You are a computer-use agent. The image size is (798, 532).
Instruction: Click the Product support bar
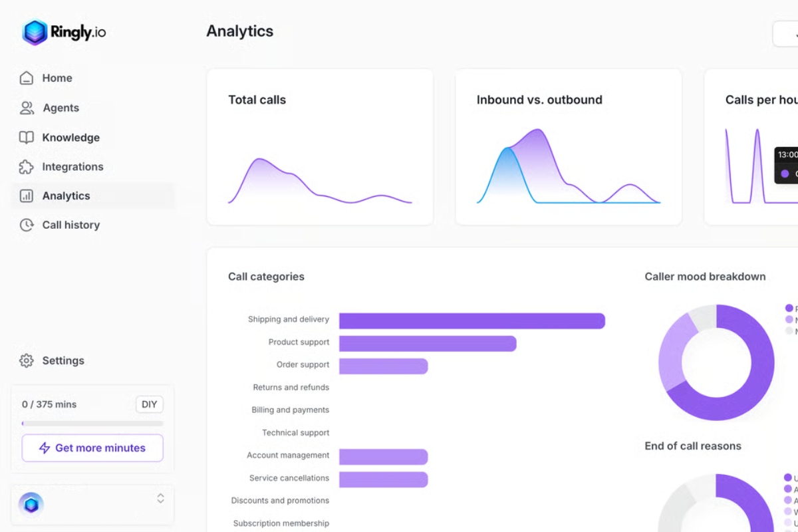click(428, 343)
